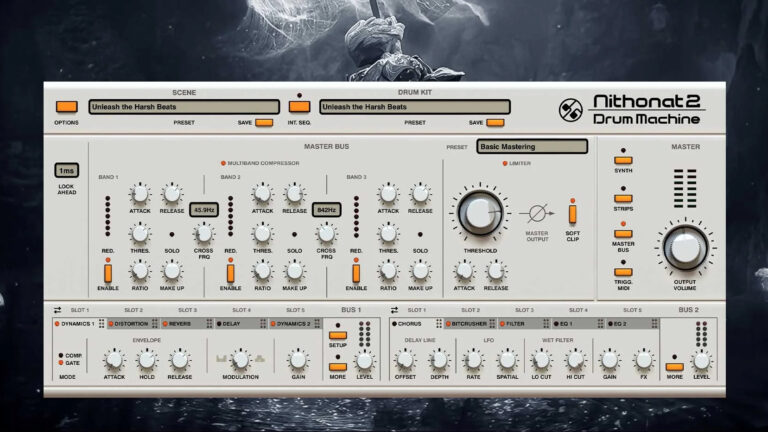Viewport: 768px width, 432px height.
Task: Toggle the Limiter LED
Action: pyautogui.click(x=504, y=163)
